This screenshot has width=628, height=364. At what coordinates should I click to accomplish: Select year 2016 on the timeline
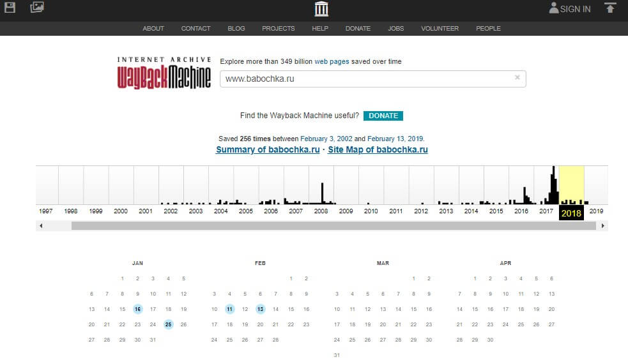click(521, 211)
